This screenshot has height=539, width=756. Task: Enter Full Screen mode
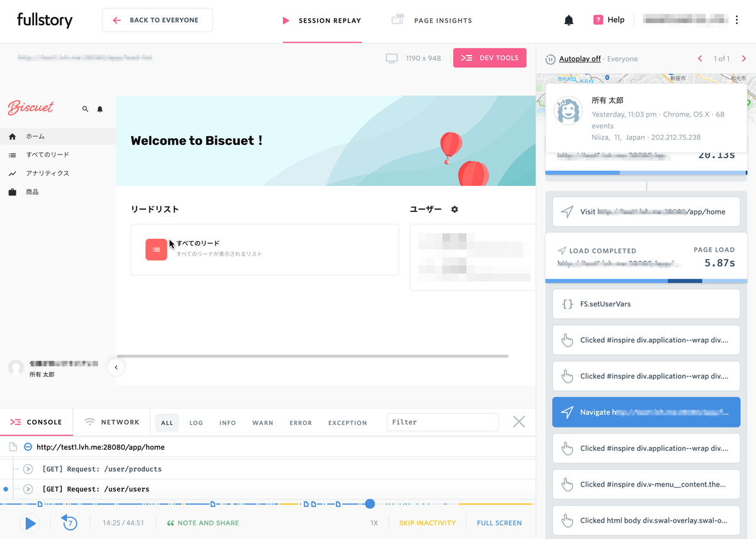(500, 523)
